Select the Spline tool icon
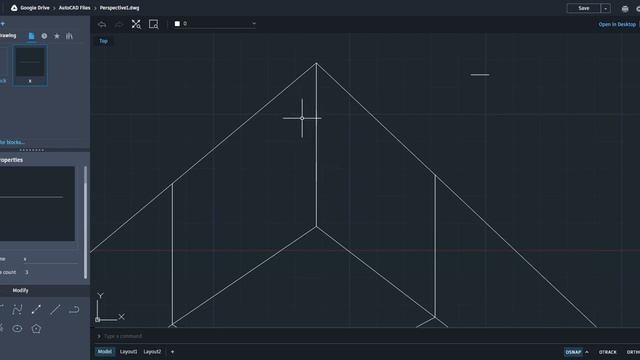Screen dimensions: 640x360 [x=17, y=310]
